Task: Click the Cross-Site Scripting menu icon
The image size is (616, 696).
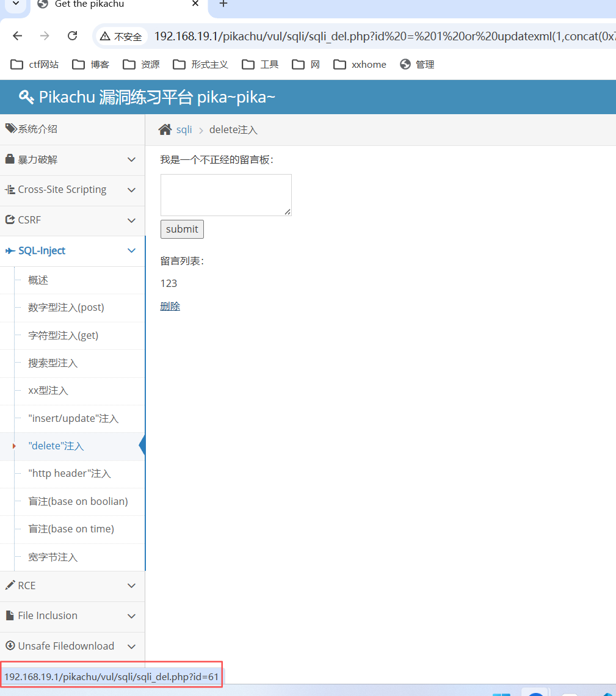Action: click(x=10, y=190)
